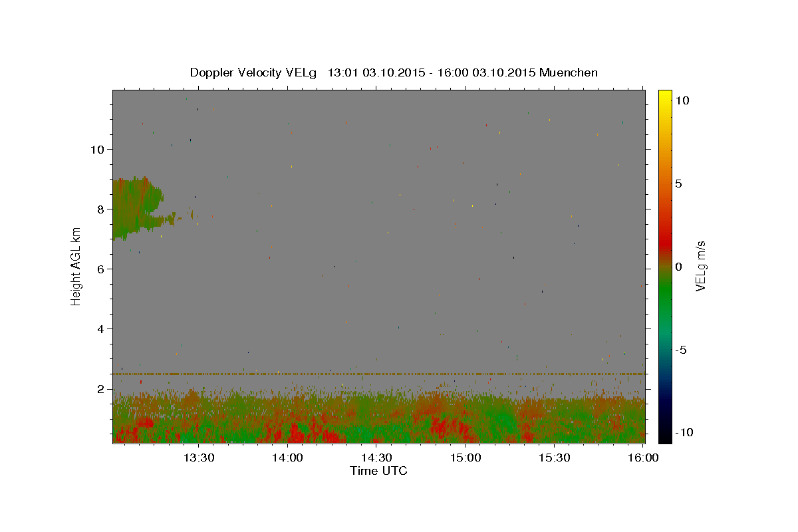
Task: Click the height tick label 6
Action: 100,269
